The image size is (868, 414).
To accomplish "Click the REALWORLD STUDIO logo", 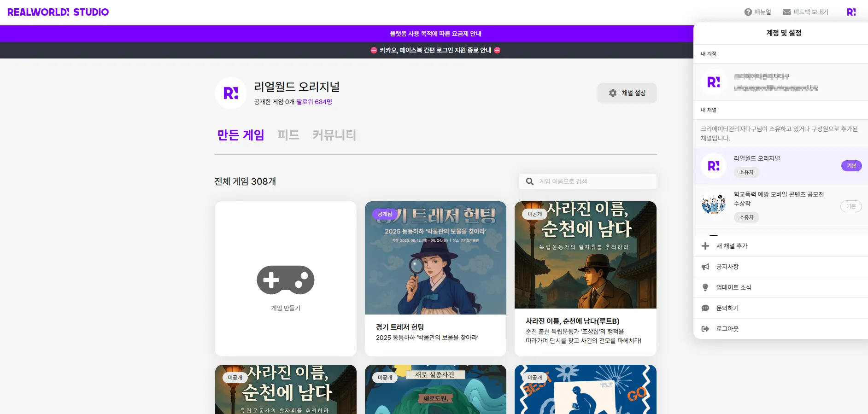I will [58, 12].
